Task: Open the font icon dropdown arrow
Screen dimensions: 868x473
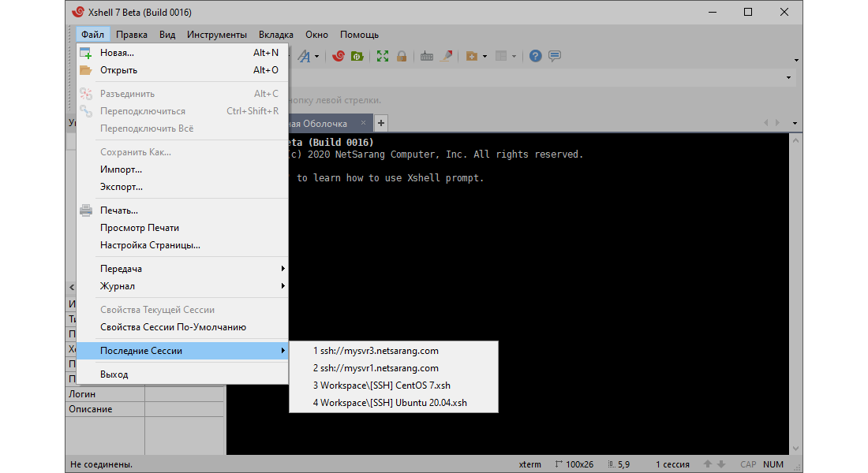Action: (316, 57)
